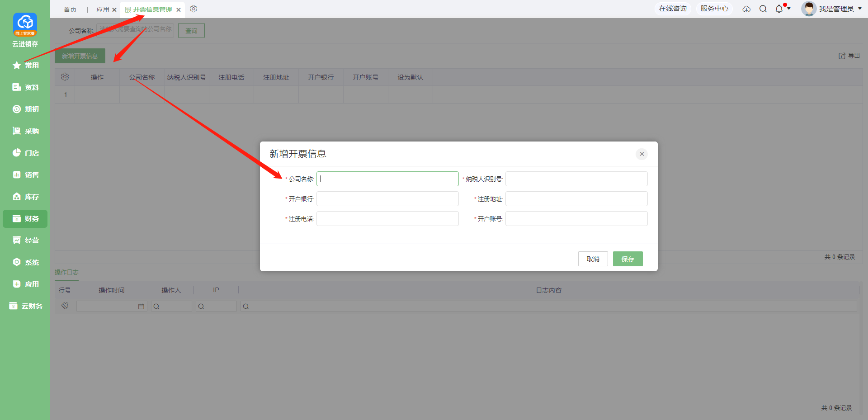The height and width of the screenshot is (420, 868).
Task: Select the 财务 sidebar menu
Action: 25,218
